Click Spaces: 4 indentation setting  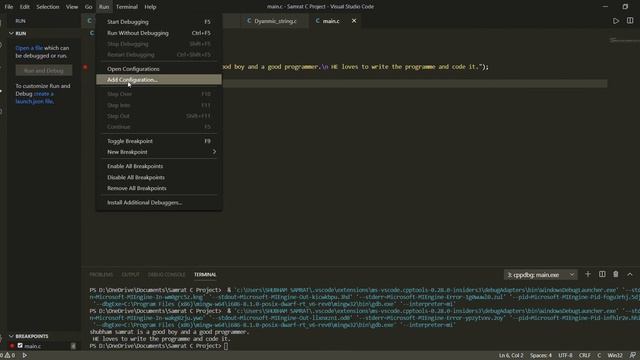540,356
